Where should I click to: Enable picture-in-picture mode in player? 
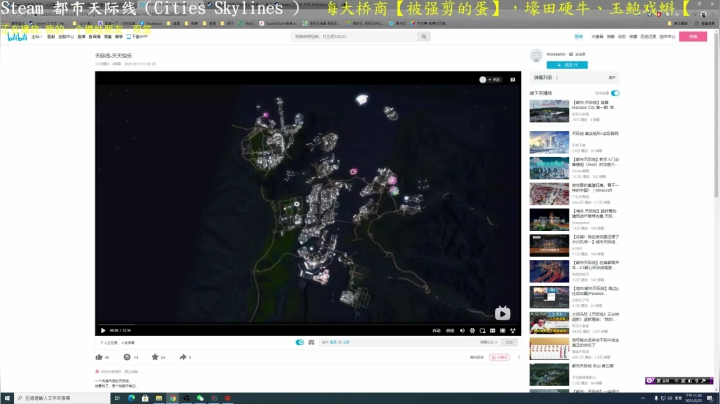click(x=482, y=330)
